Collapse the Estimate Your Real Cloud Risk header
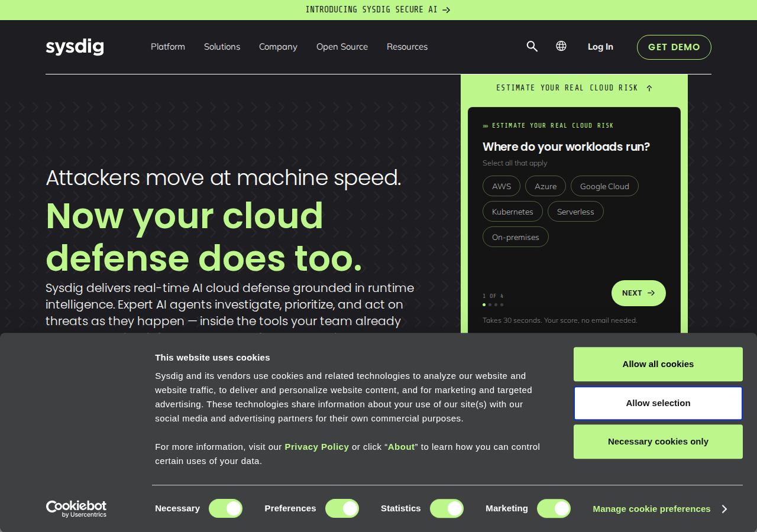Image resolution: width=757 pixels, height=532 pixels. point(574,88)
